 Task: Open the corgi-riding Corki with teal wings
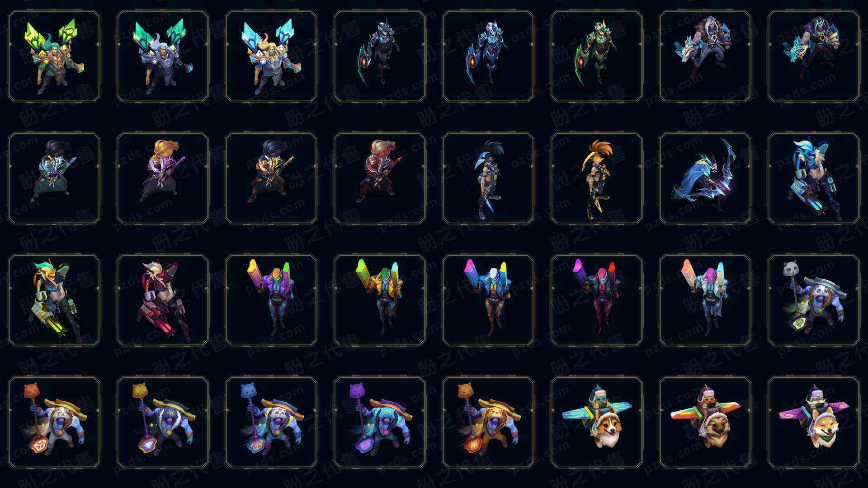point(597,422)
